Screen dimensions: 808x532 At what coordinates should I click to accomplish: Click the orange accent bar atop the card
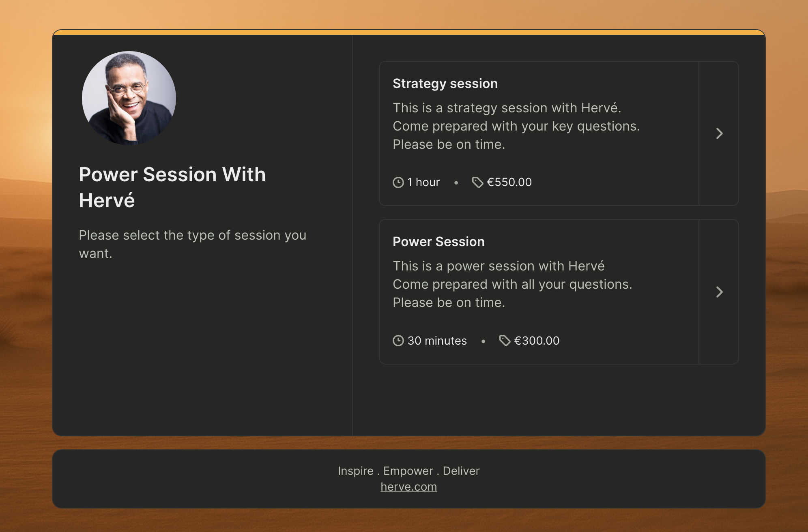[408, 32]
